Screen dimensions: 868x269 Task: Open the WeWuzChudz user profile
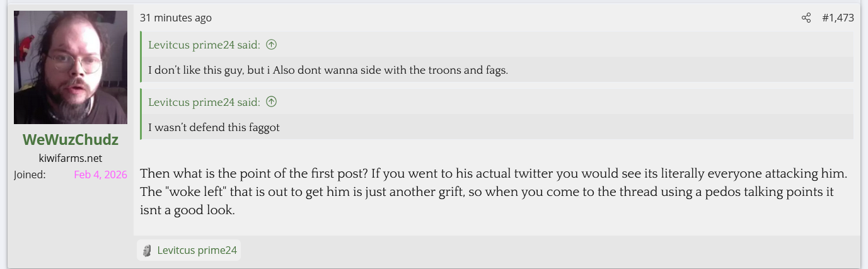pyautogui.click(x=71, y=140)
